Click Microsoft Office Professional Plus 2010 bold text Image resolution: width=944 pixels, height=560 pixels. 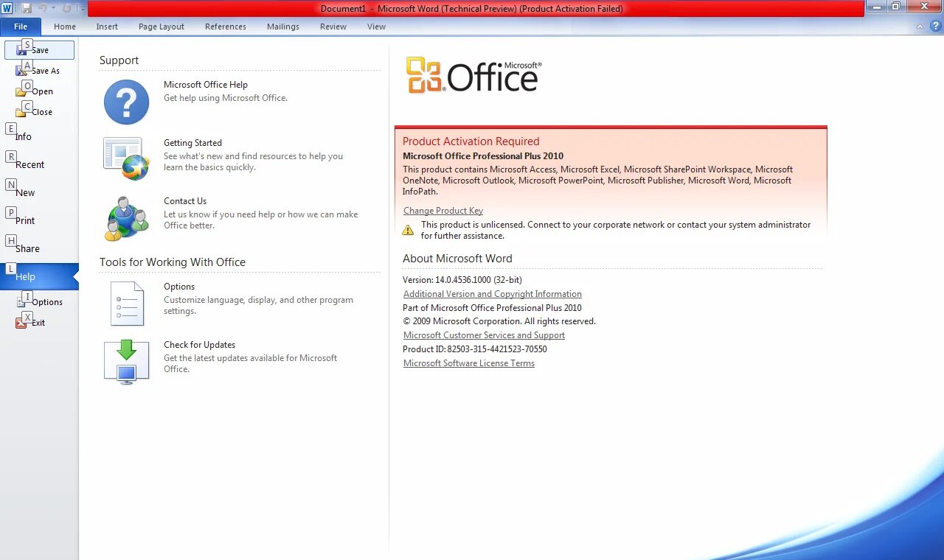[483, 156]
